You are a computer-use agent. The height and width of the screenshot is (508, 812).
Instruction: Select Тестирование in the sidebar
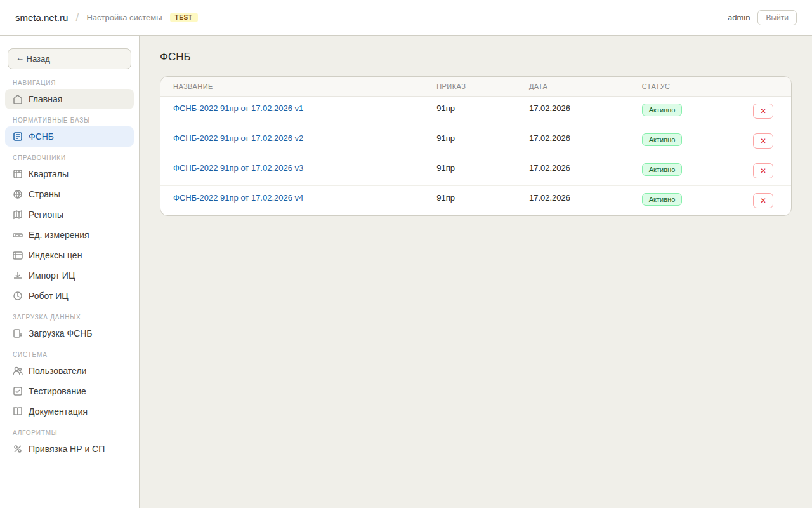tap(57, 391)
